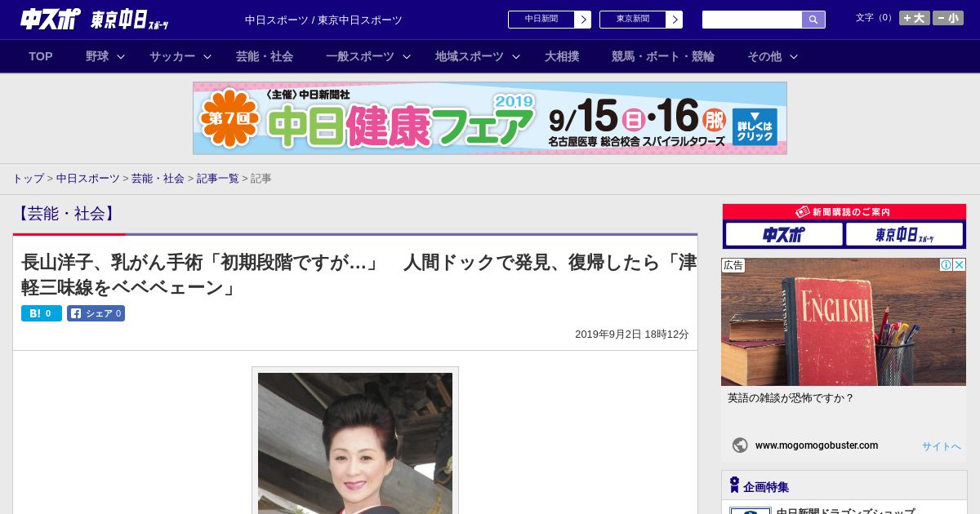980x514 pixels.
Task: Open the 地域スポーツ menu item
Action: [x=470, y=56]
